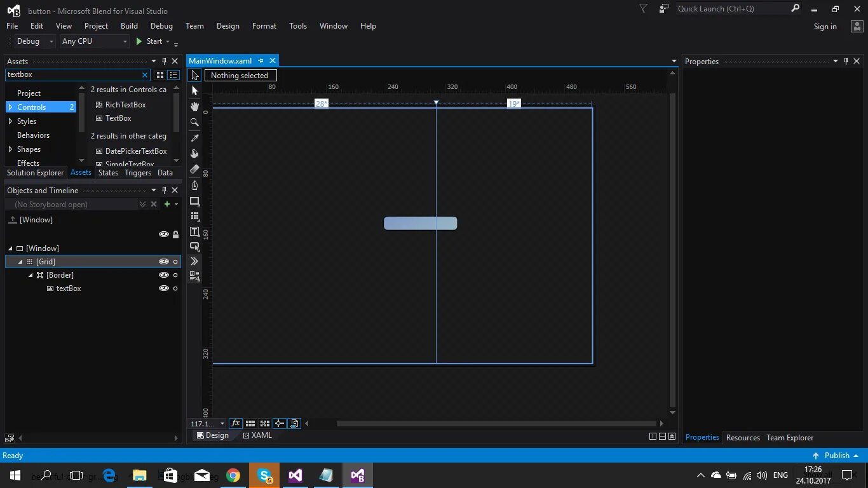
Task: Hide the textBox element
Action: 164,288
